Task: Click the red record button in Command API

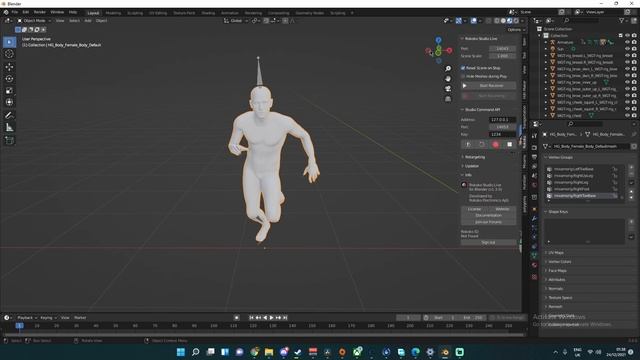Action: coord(496,144)
